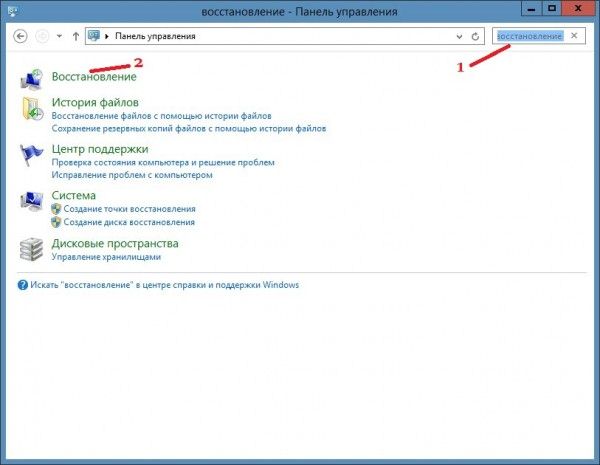Maximize the Control Panel window

pos(551,8)
